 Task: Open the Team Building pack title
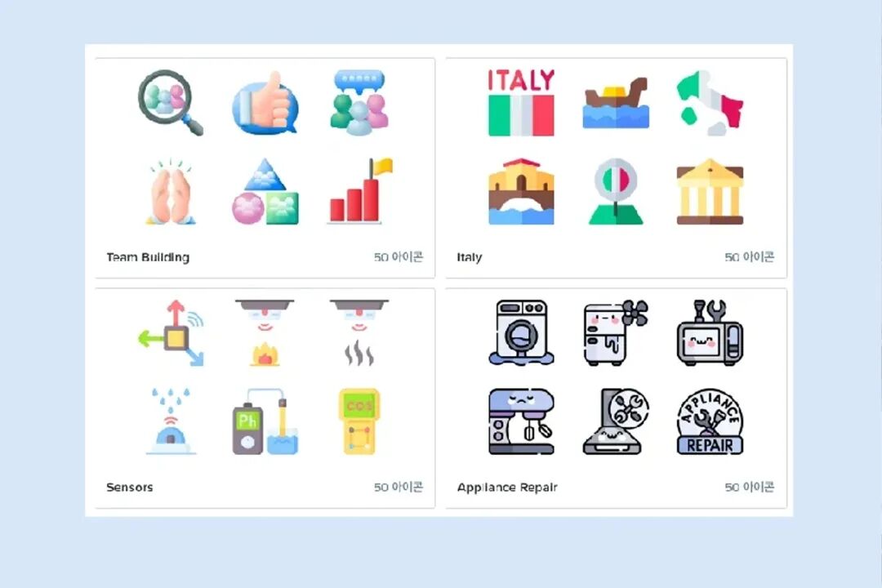(x=148, y=257)
